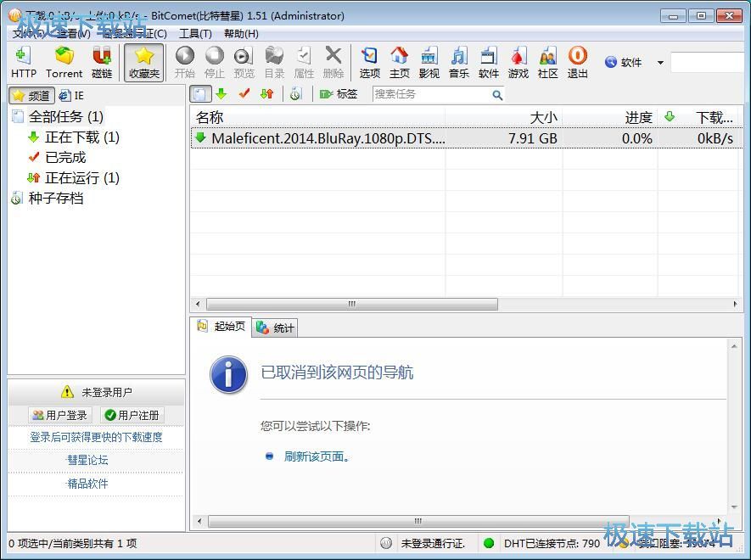Switch to the 频道 channel tab
The height and width of the screenshot is (560, 751).
[x=31, y=95]
